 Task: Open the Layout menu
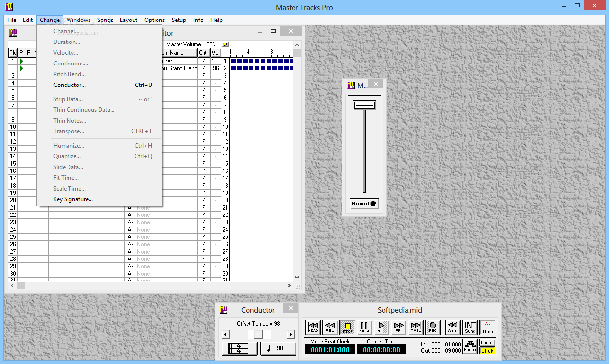129,20
